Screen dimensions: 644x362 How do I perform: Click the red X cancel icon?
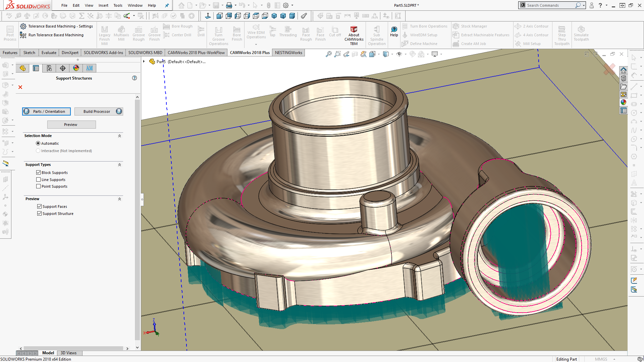click(20, 87)
